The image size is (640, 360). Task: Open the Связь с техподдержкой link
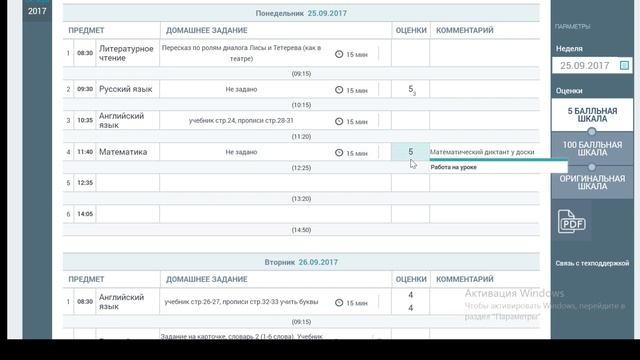pyautogui.click(x=592, y=263)
